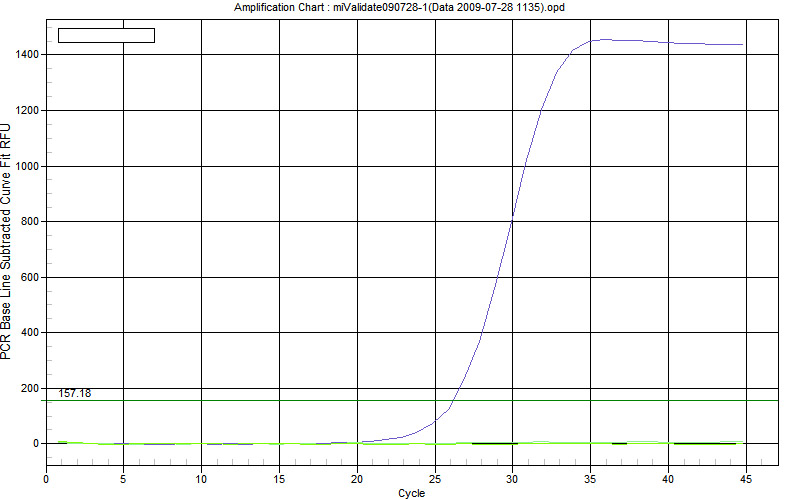The width and height of the screenshot is (800, 500).
Task: Click the y-axis title PCR Base Line Subtracted
Action: [6, 241]
